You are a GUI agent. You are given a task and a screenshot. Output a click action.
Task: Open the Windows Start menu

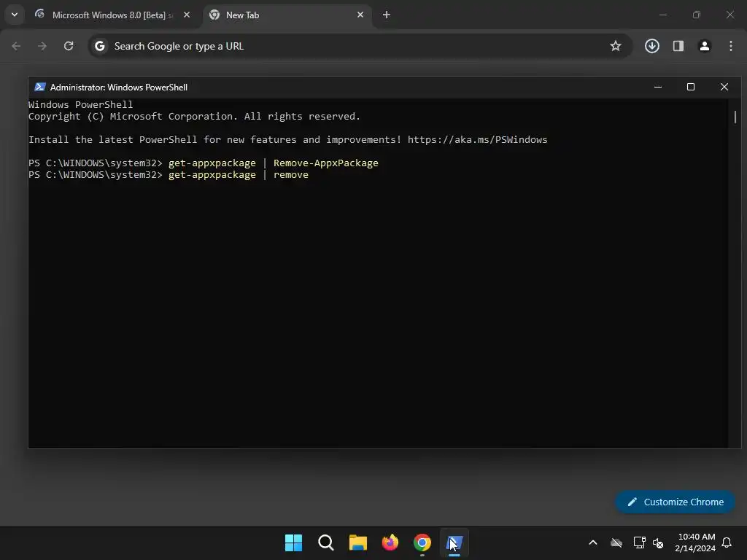[x=293, y=542]
